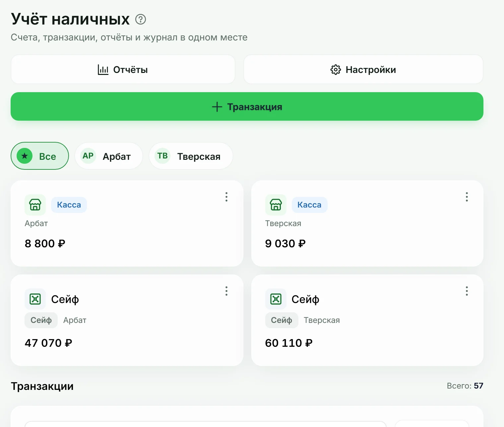Click the Всего: 57 total counter

pos(465,386)
